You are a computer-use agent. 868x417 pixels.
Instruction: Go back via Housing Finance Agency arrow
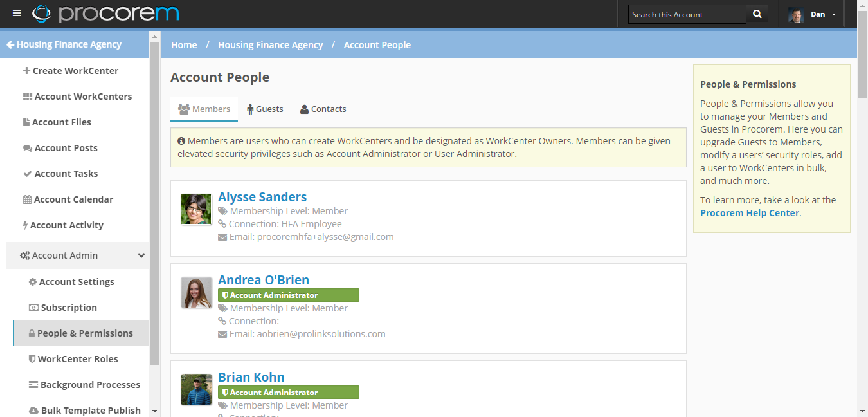pos(64,44)
